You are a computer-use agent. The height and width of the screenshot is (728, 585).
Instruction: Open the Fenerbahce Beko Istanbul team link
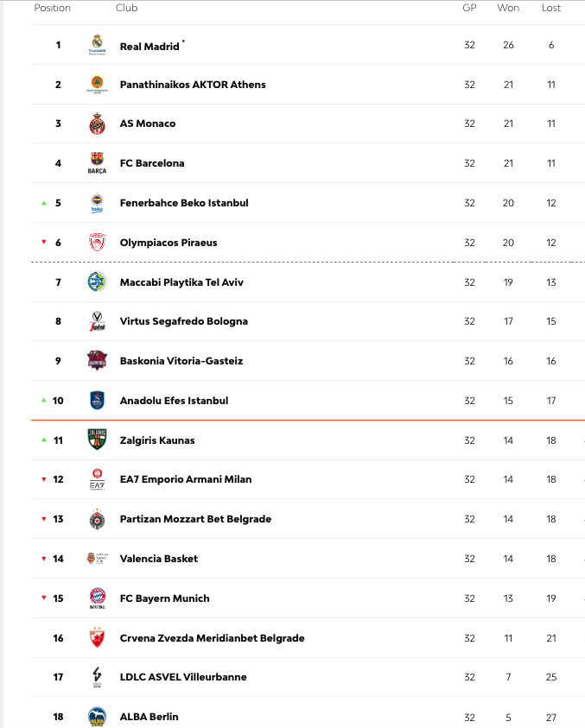coord(184,203)
